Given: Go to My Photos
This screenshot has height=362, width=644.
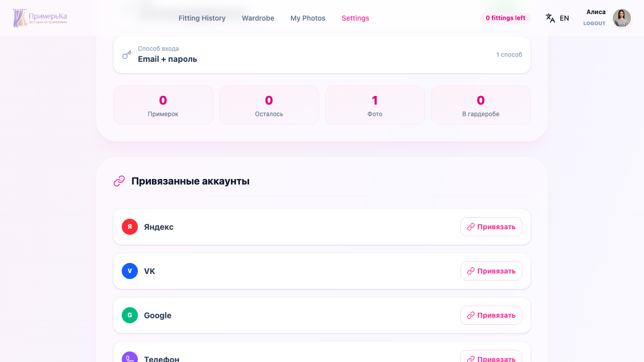Looking at the screenshot, I should 308,18.
